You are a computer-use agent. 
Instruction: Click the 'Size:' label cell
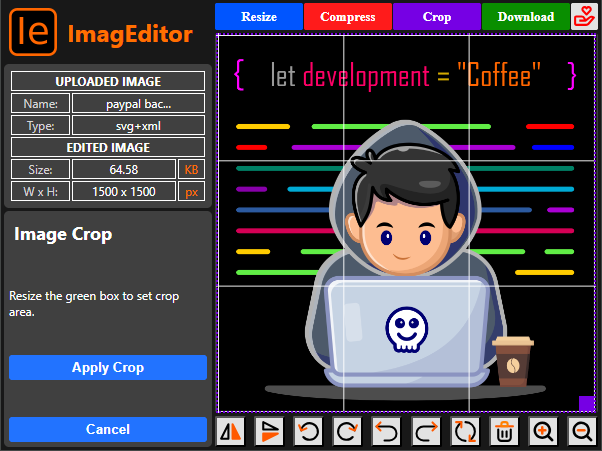tap(40, 169)
